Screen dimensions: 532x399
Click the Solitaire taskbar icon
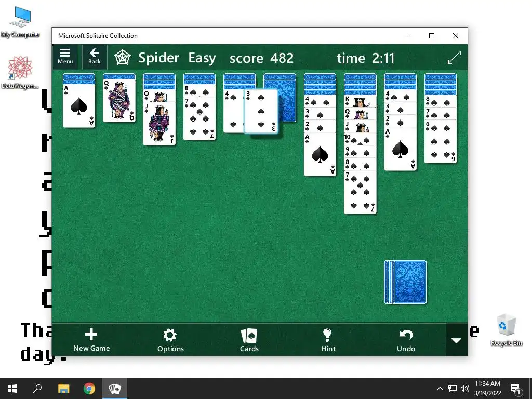point(115,389)
